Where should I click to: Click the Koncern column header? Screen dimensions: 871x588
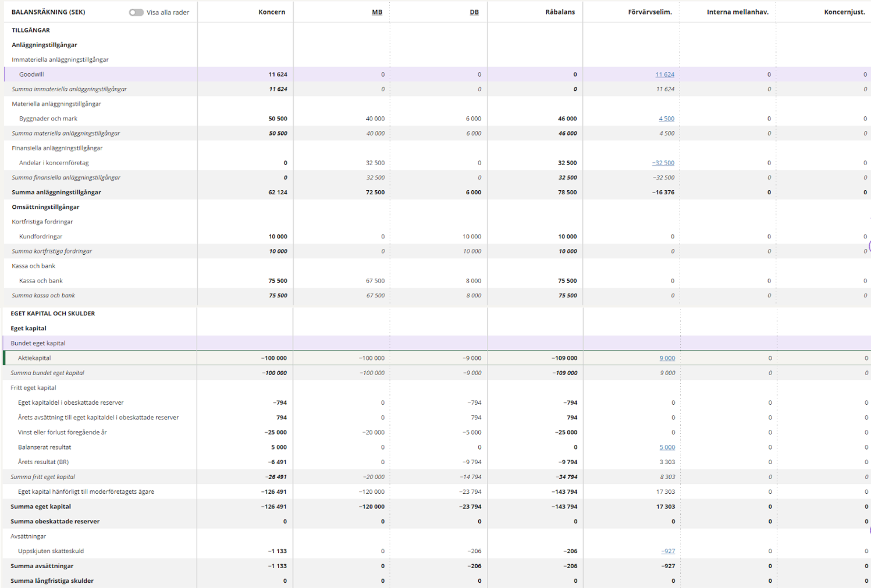coord(272,12)
